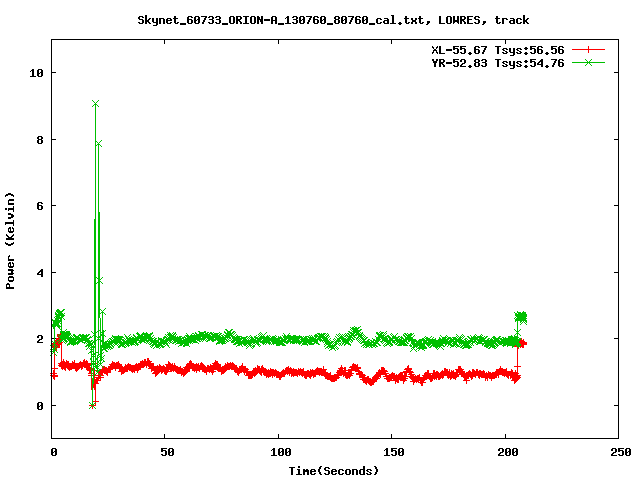Click the green spike peak near 9 Kelvin
Viewport: 640px width, 480px height.
pyautogui.click(x=95, y=104)
